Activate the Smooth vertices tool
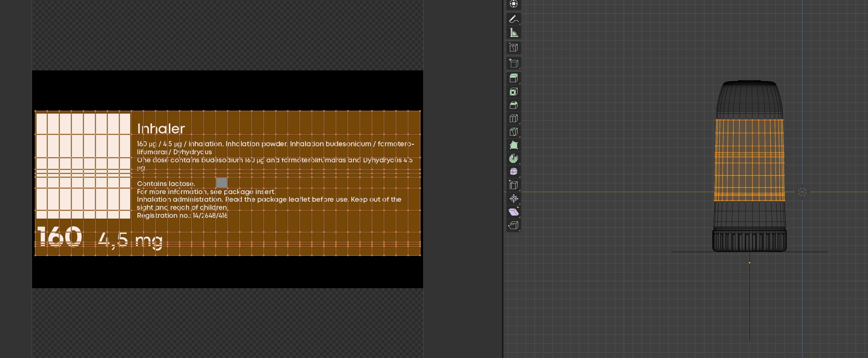 pos(514,172)
